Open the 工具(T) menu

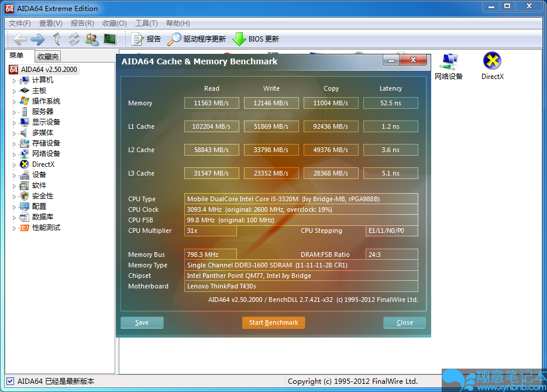[x=146, y=23]
